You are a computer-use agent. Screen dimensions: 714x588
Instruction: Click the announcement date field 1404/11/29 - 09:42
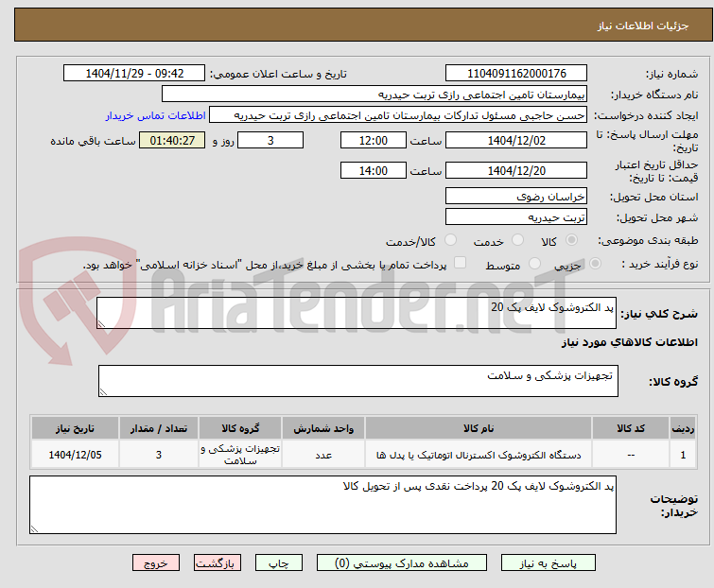134,74
